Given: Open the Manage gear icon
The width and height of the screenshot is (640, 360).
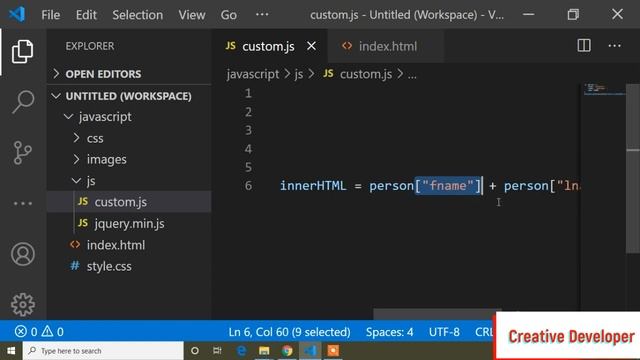Looking at the screenshot, I should click(x=23, y=304).
